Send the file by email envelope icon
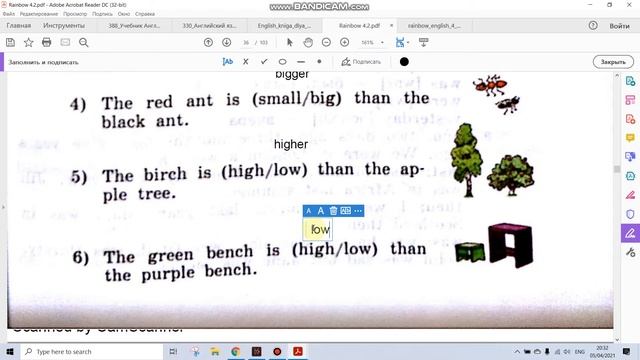The width and height of the screenshot is (640, 360). tap(65, 42)
